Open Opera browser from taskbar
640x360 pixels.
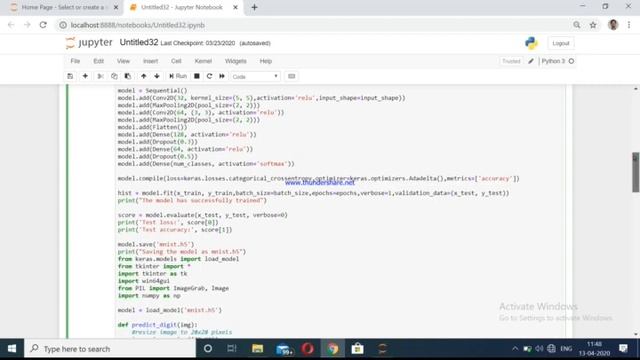tap(308, 349)
